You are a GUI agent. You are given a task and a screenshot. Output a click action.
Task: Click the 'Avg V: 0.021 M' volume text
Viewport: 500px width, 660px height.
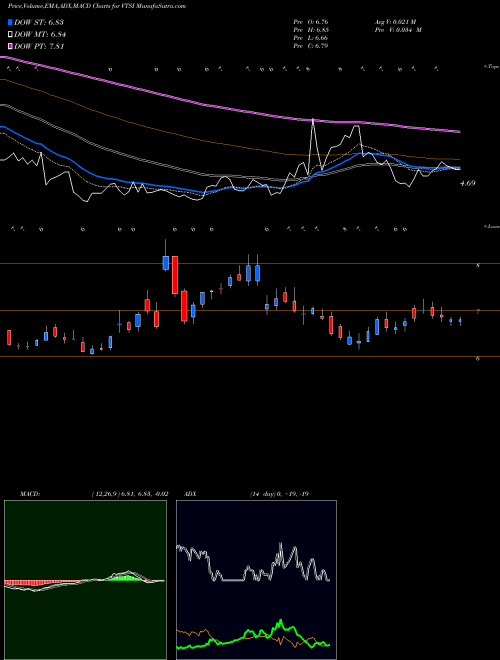pos(395,22)
